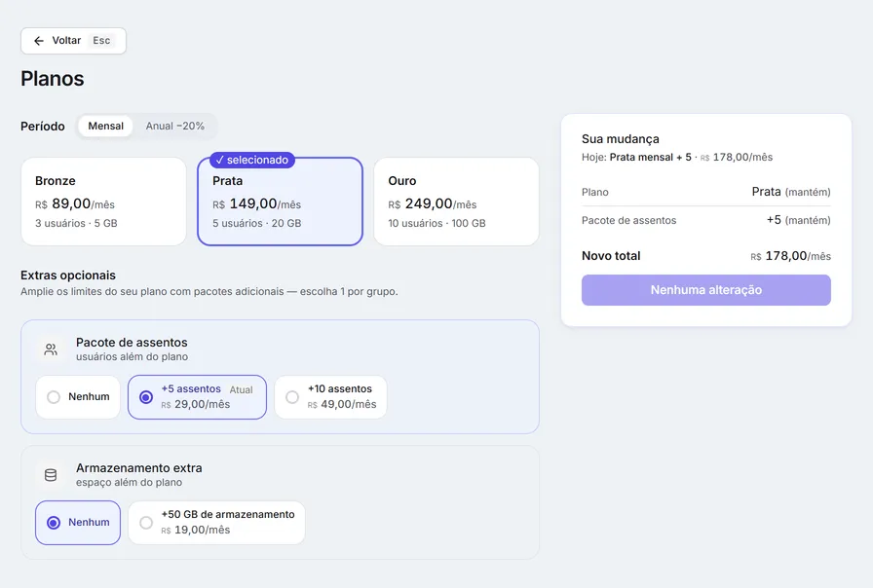The image size is (873, 588).
Task: Switch billing period to Anual −20%
Action: pos(174,127)
